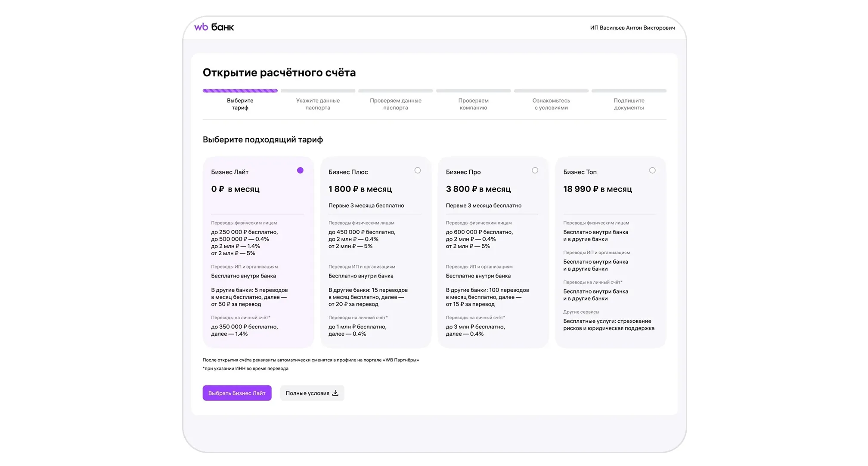Select the Бизнес Про radio button
868x466 pixels.
click(535, 170)
